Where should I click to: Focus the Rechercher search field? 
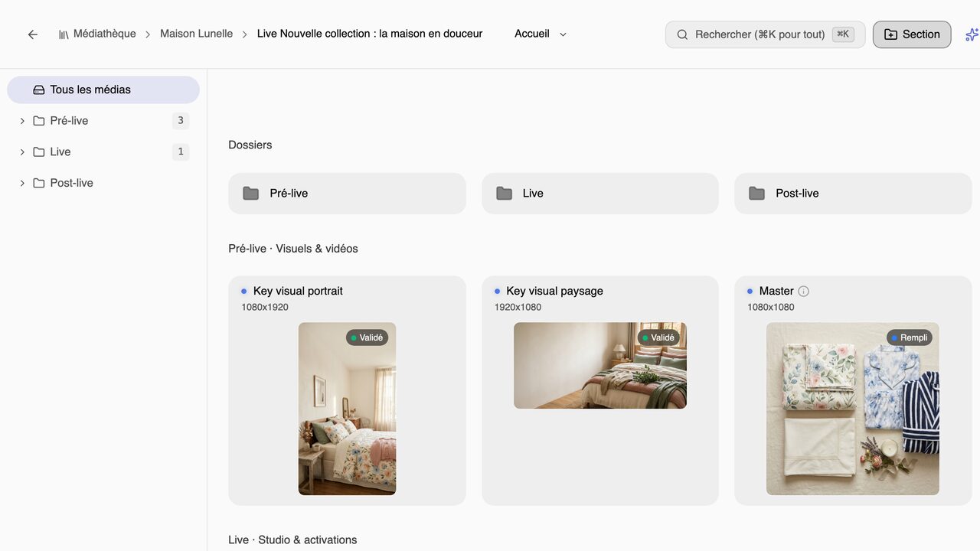766,34
